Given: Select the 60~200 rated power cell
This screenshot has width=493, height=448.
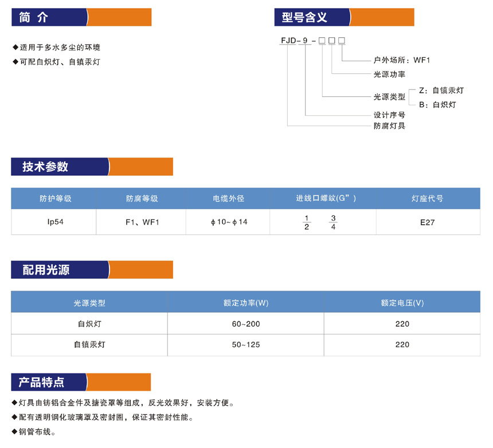Looking at the screenshot, I should [x=246, y=324].
